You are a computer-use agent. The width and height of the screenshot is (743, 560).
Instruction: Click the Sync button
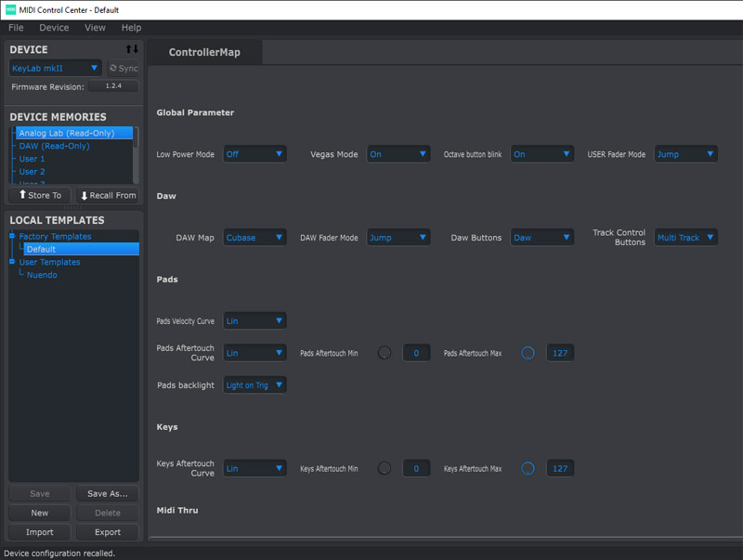pos(124,69)
